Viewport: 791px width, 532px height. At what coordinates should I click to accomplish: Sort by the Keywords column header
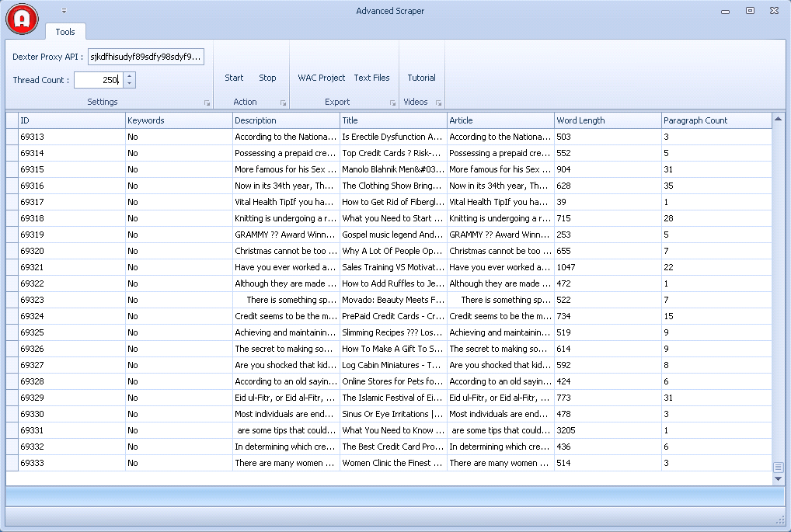179,120
